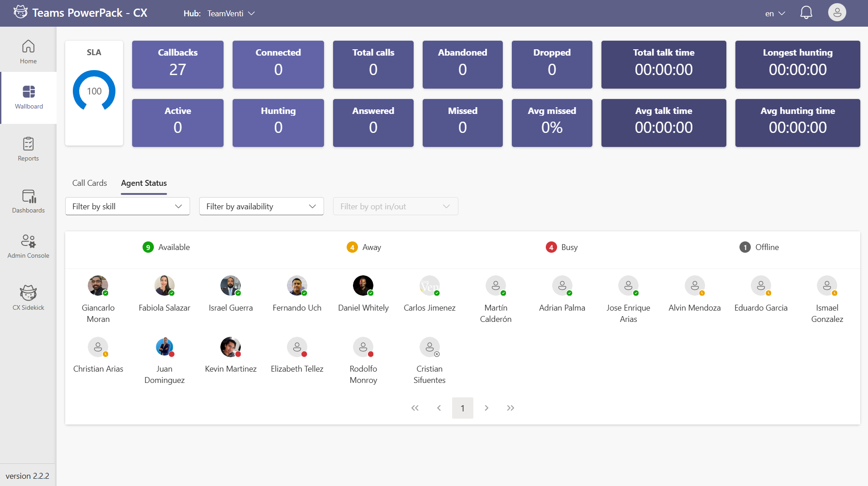Screen dimensions: 868x486
Task: Click Jose Enrique Arias's avatar icon
Action: pos(629,286)
